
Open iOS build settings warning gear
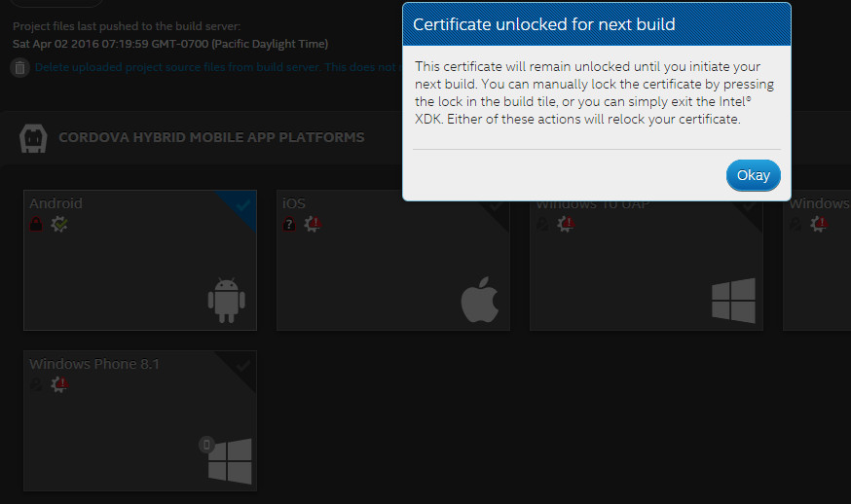313,224
